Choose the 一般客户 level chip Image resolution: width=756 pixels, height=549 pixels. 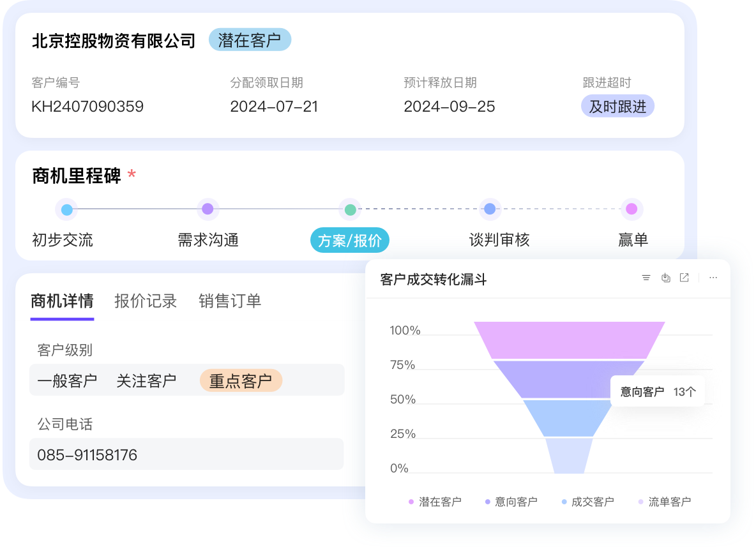[x=66, y=380]
